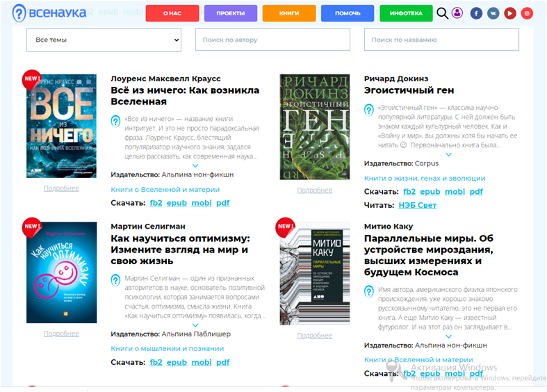Download Эгоистичный ген as mobi
Screen dimensions: 547x392
point(455,192)
